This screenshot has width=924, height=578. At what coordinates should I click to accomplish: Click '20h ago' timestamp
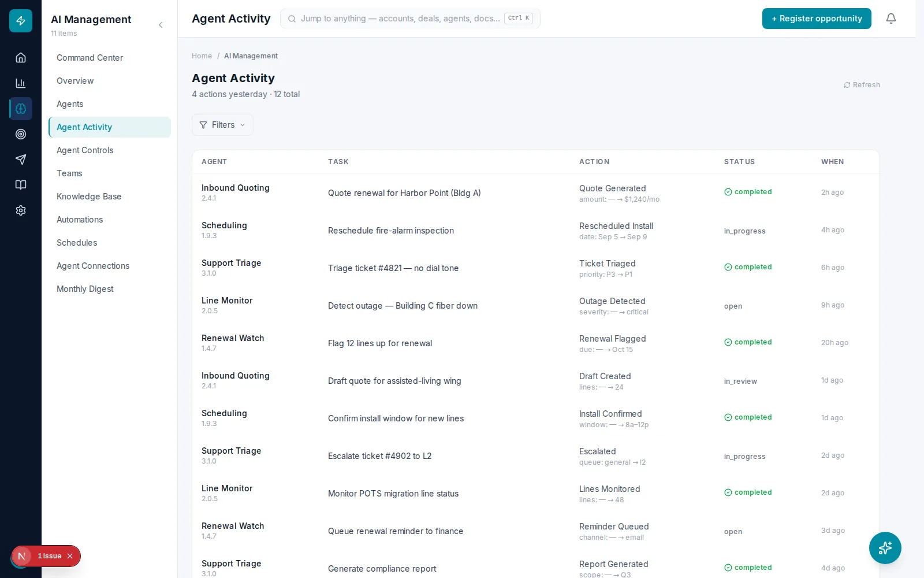[834, 343]
